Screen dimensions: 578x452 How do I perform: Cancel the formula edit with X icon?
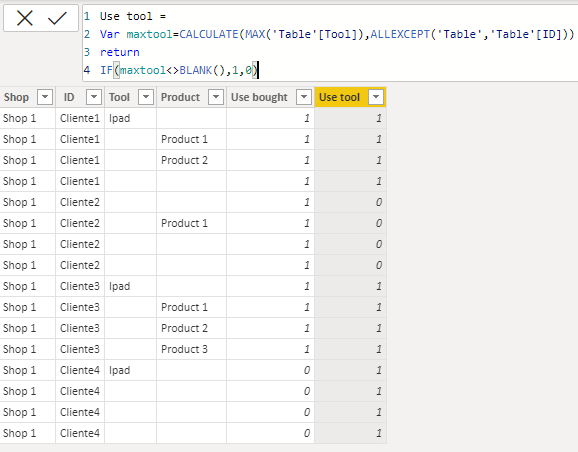tap(25, 18)
